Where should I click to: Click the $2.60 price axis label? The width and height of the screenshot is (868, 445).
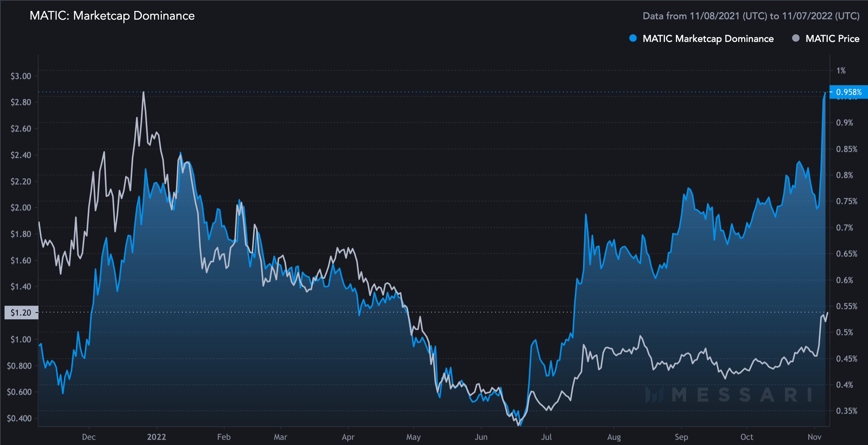click(x=21, y=129)
